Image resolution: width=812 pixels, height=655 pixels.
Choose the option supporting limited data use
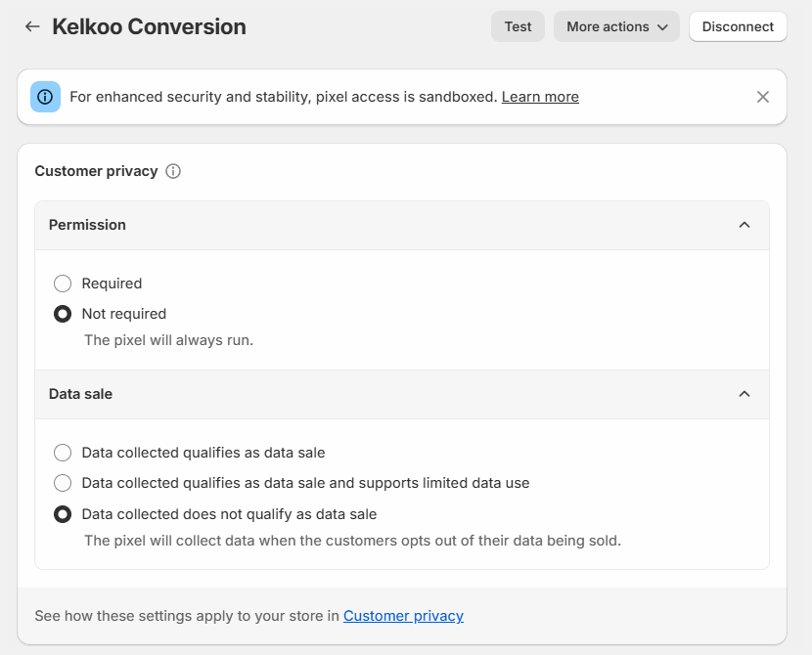[63, 483]
